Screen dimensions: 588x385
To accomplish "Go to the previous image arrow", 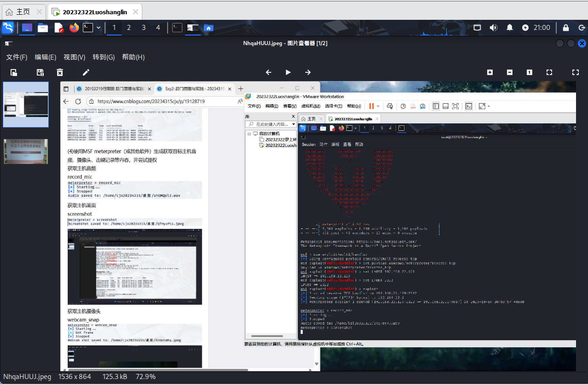I will [x=268, y=72].
